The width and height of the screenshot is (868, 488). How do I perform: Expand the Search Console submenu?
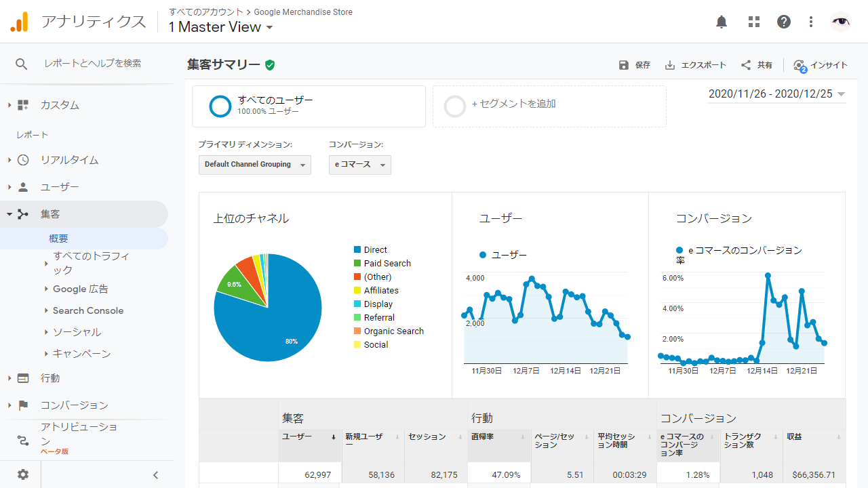(x=46, y=311)
